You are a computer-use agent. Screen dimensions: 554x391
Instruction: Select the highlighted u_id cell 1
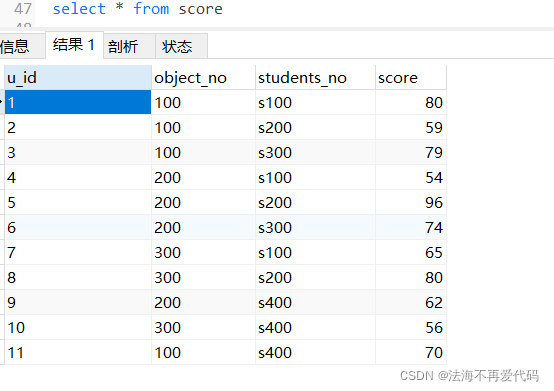[x=78, y=102]
